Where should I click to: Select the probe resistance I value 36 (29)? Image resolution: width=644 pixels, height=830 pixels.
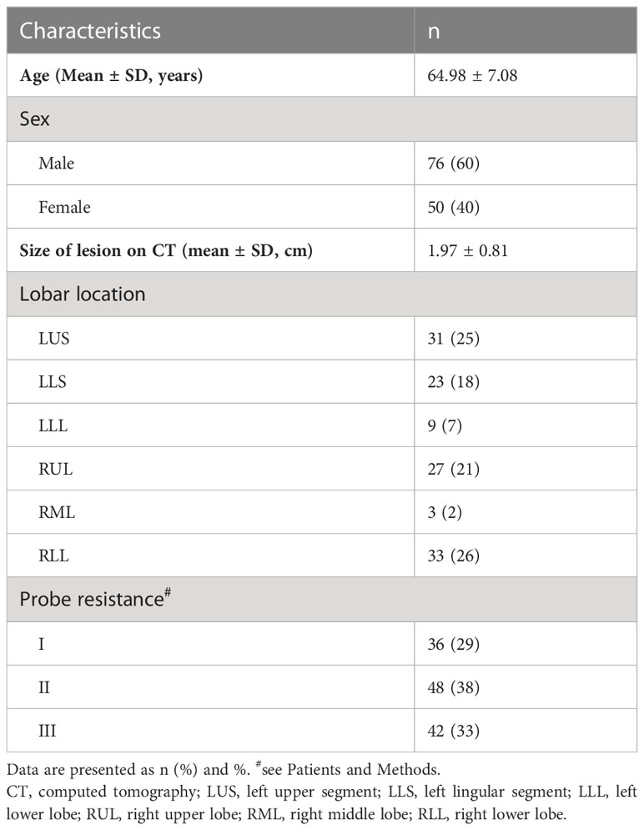454,644
